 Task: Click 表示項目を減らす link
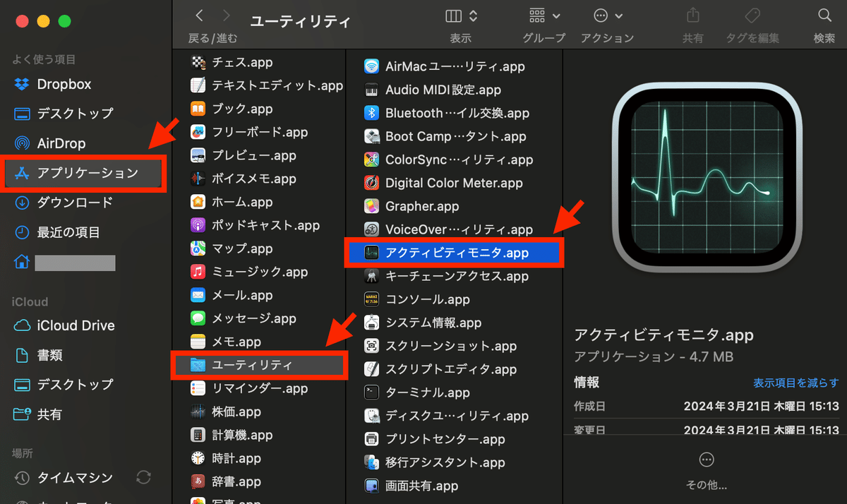pos(796,383)
